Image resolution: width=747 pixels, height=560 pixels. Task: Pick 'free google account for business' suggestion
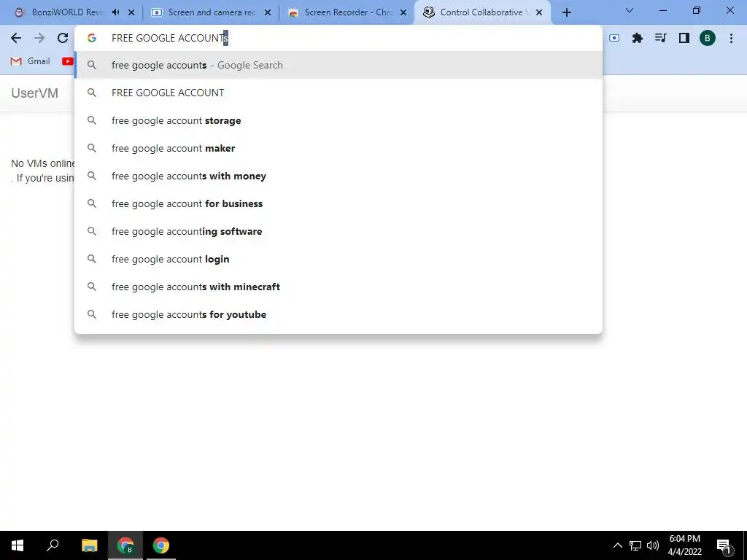[x=338, y=203]
